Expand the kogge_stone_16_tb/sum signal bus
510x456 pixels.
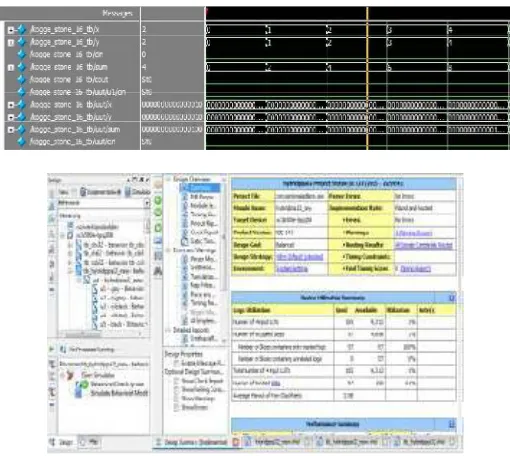click(11, 68)
